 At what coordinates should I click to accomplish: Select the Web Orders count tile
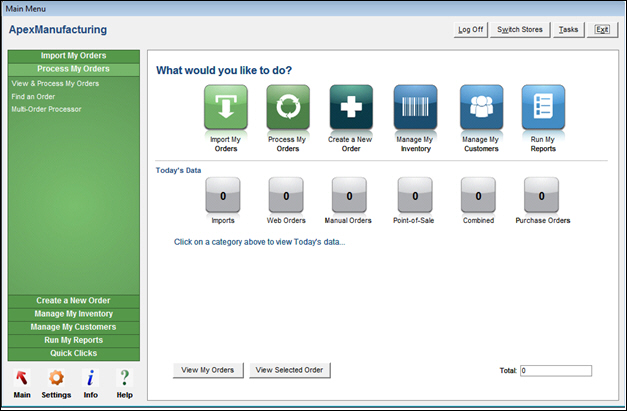coord(286,195)
